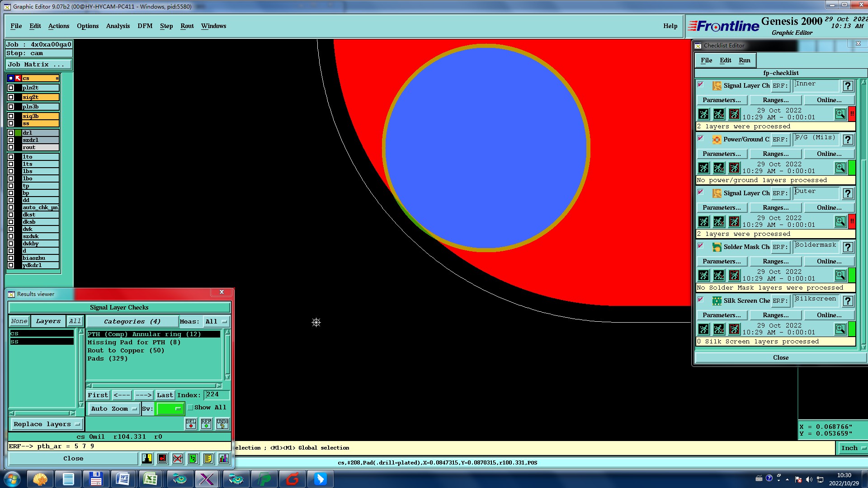
Task: Click the crossed-out REF icon
Action: coord(178,459)
